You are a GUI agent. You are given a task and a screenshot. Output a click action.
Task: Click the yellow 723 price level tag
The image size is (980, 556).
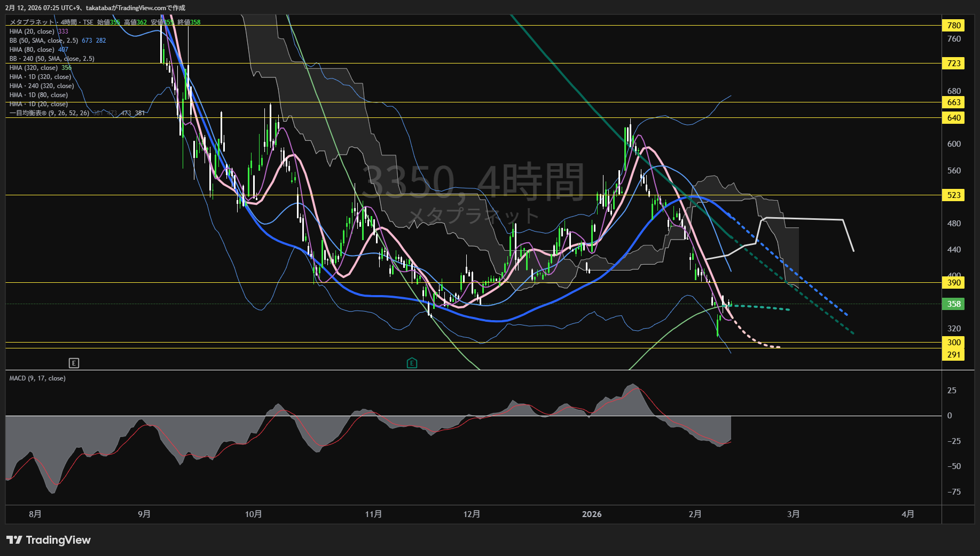pyautogui.click(x=953, y=63)
